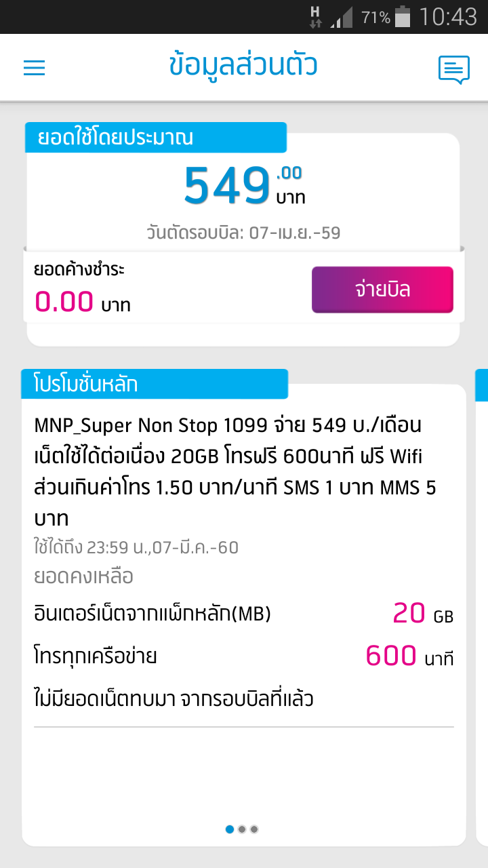Screen dimensions: 488x868
Task: Switch to the second carousel page dot
Action: pos(242,829)
